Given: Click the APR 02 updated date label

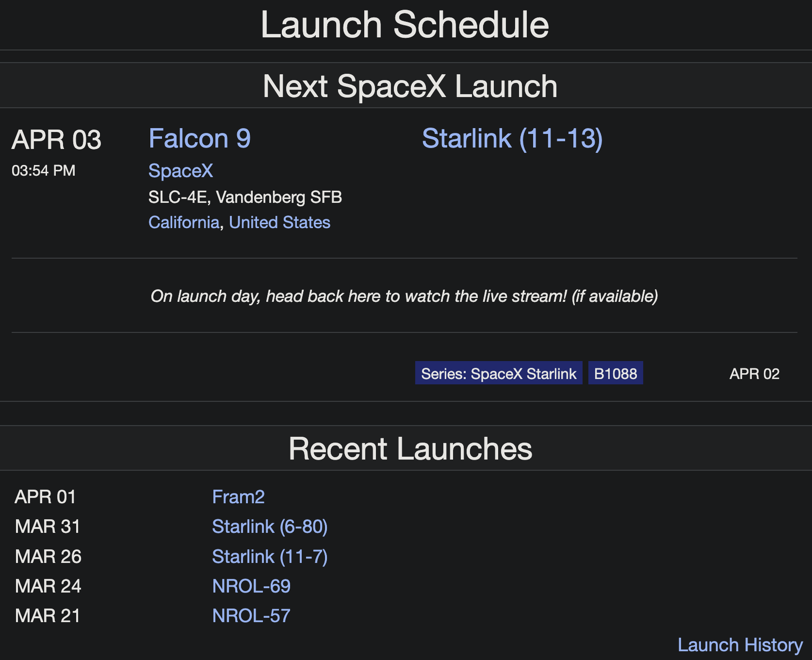Looking at the screenshot, I should [754, 374].
